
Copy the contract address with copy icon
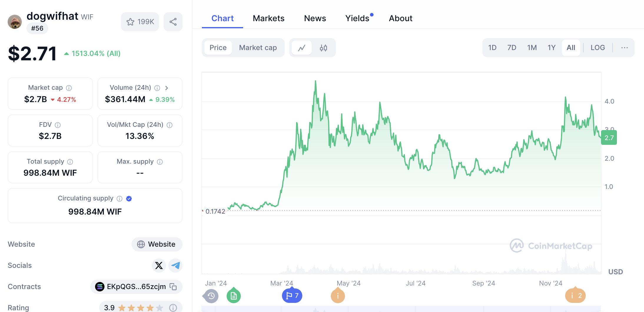[x=173, y=287]
